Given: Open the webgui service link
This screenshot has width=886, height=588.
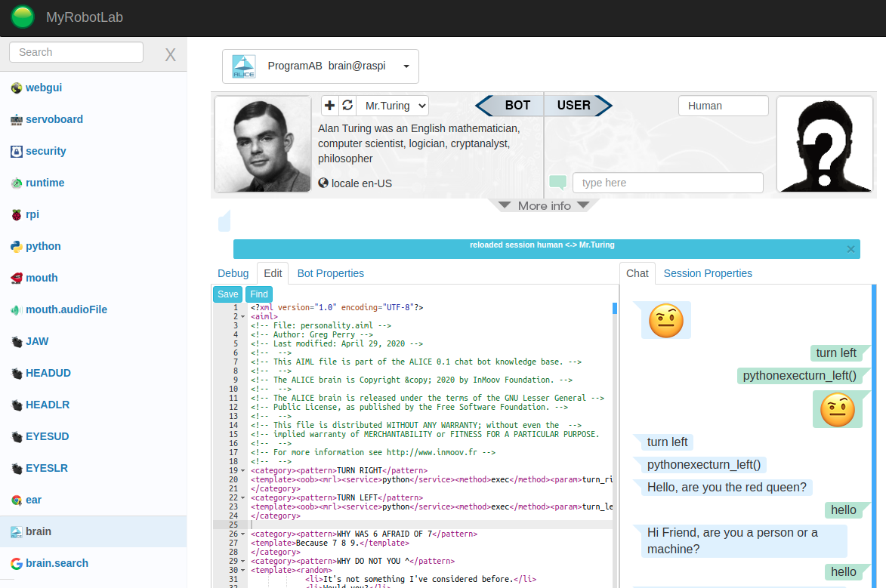Looking at the screenshot, I should point(44,88).
